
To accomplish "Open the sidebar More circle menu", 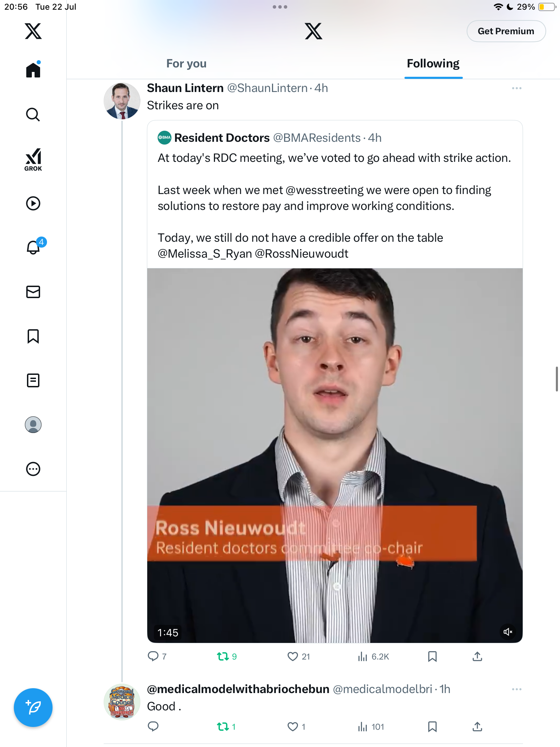I will click(33, 469).
